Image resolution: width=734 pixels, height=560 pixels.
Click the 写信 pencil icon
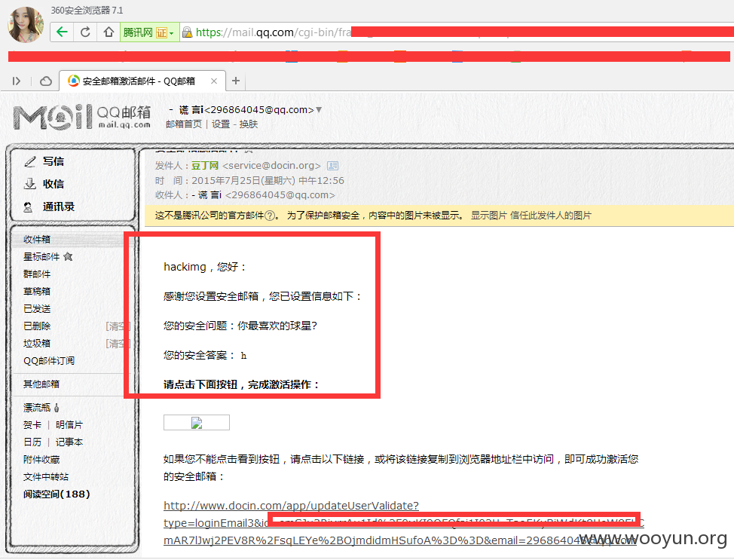30,161
